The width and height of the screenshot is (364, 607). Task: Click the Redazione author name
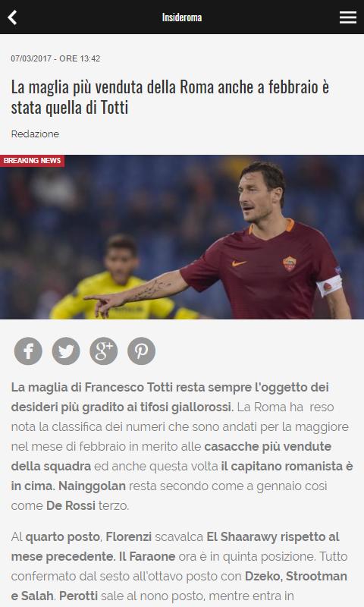(x=35, y=134)
